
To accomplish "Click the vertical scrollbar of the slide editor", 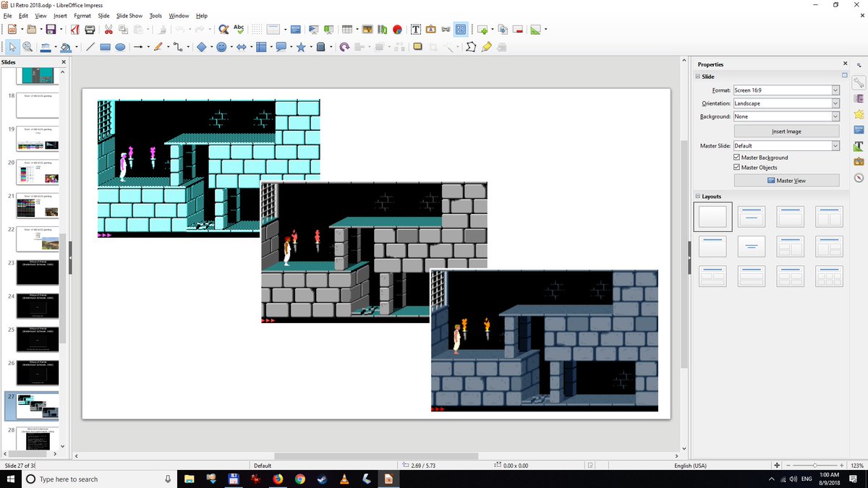I will [x=685, y=255].
